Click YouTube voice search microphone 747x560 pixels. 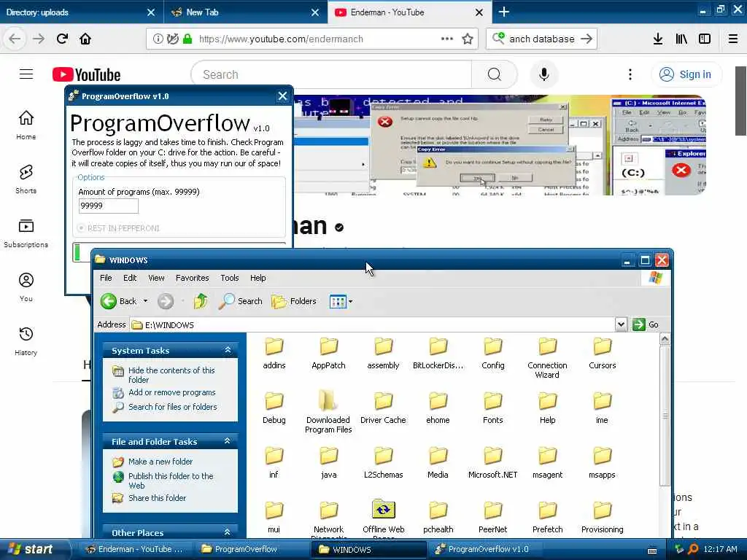pos(543,74)
